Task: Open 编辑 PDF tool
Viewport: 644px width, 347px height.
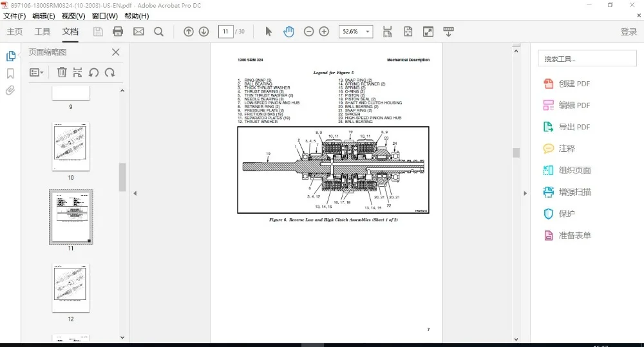Action: click(567, 105)
